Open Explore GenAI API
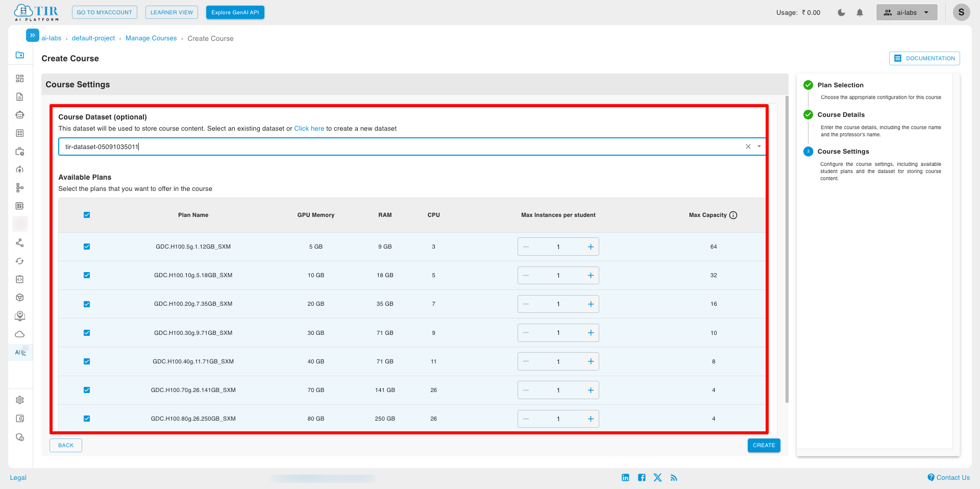 tap(235, 12)
